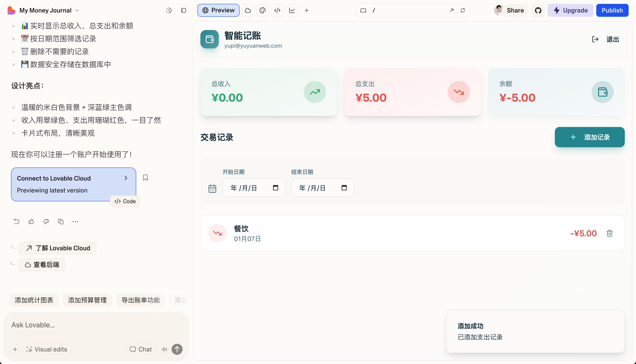Viewport: 636px width, 364px height.
Task: Click the GitHub icon
Action: point(538,10)
